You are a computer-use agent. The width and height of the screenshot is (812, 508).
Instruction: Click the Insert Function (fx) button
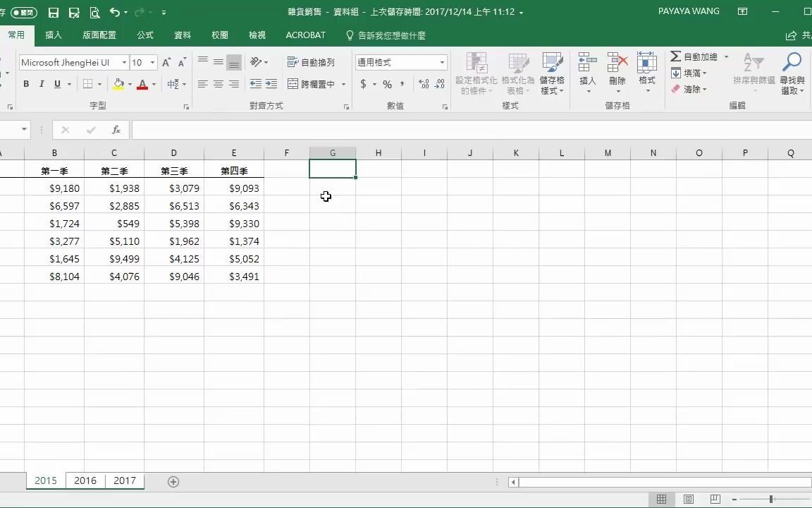click(116, 130)
